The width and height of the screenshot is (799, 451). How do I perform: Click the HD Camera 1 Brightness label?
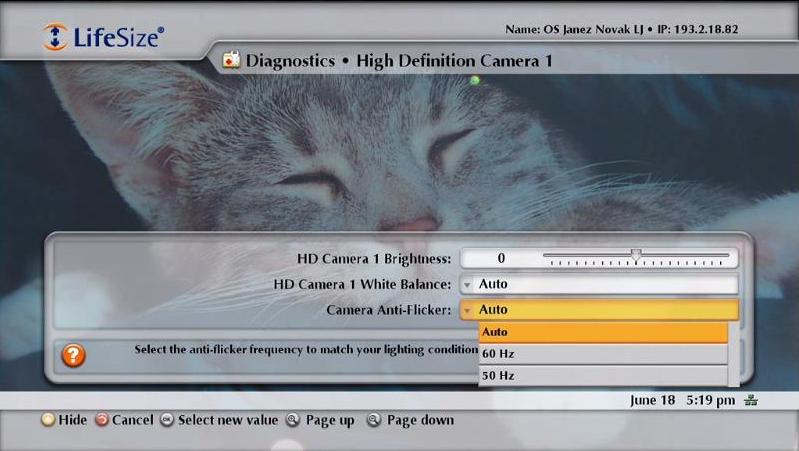(x=374, y=259)
